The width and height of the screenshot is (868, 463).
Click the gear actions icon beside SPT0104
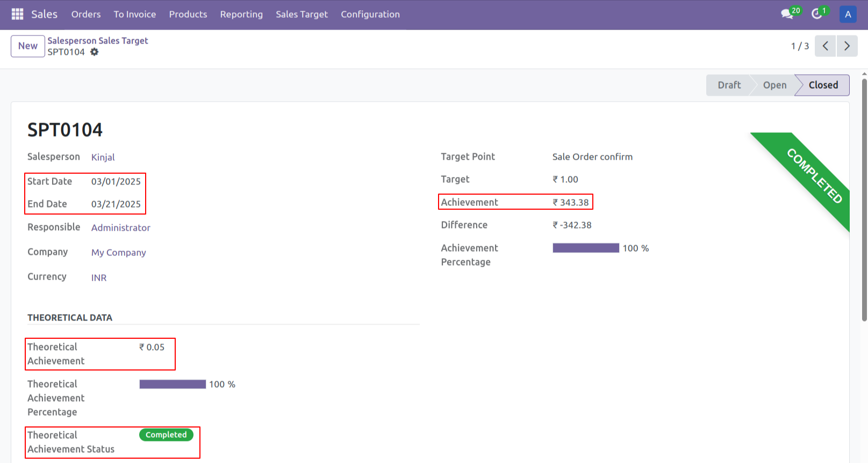pos(95,52)
